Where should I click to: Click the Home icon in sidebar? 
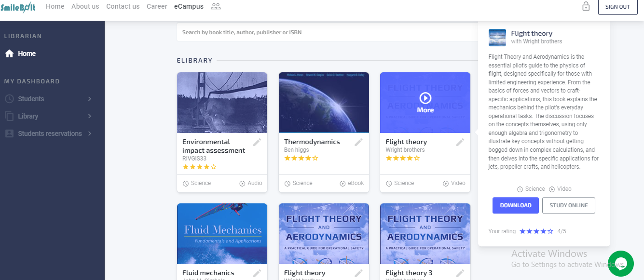pyautogui.click(x=9, y=53)
